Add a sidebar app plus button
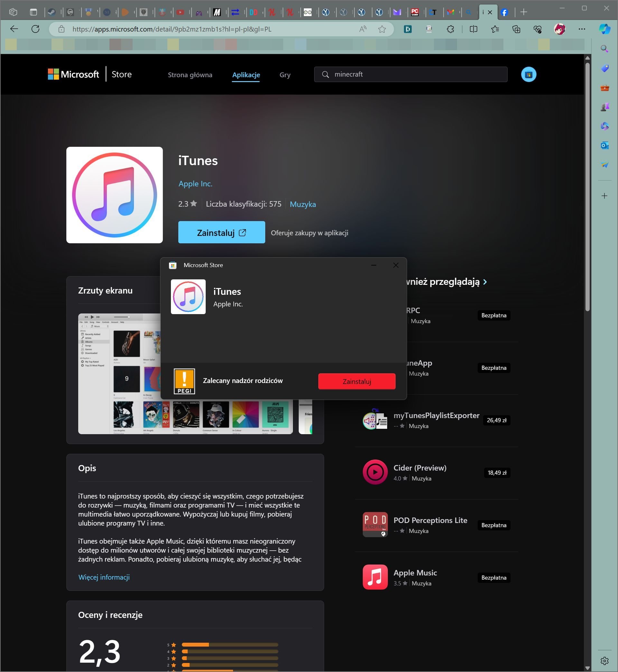The width and height of the screenshot is (618, 672). 604,196
